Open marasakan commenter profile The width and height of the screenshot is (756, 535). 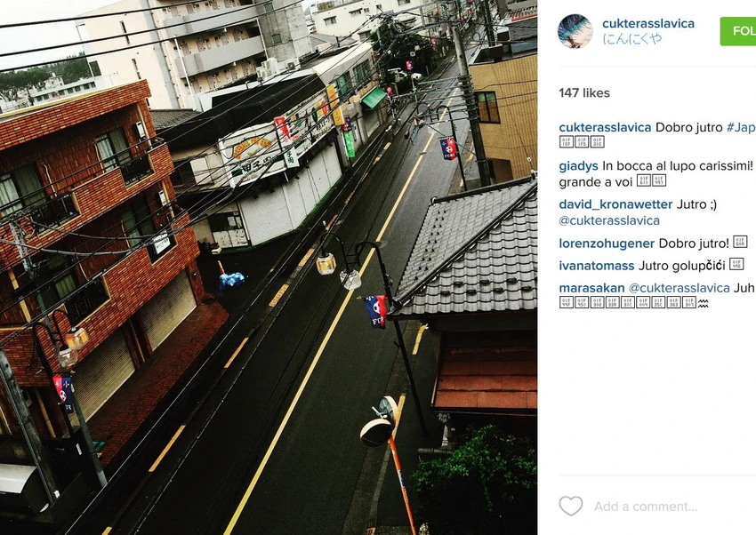coord(591,288)
